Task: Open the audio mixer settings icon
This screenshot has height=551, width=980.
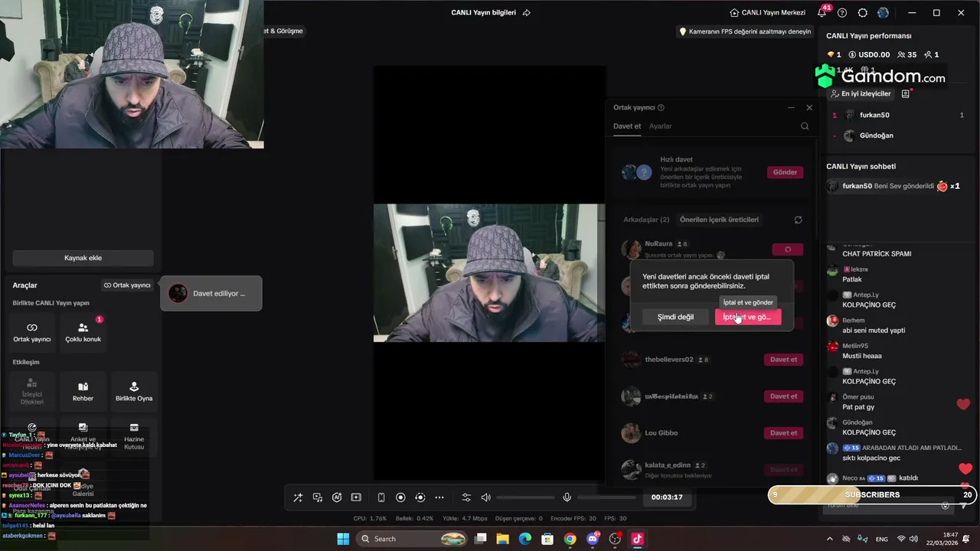Action: [466, 497]
